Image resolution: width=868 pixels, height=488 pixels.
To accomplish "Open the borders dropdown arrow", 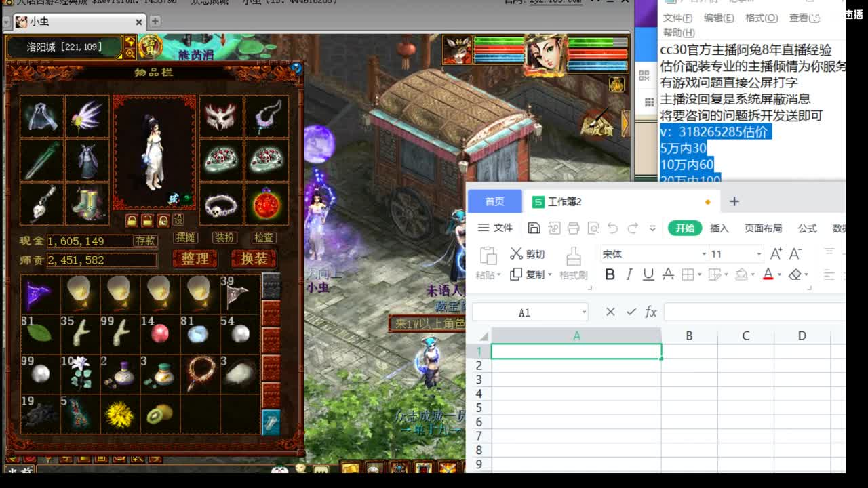I will (699, 275).
